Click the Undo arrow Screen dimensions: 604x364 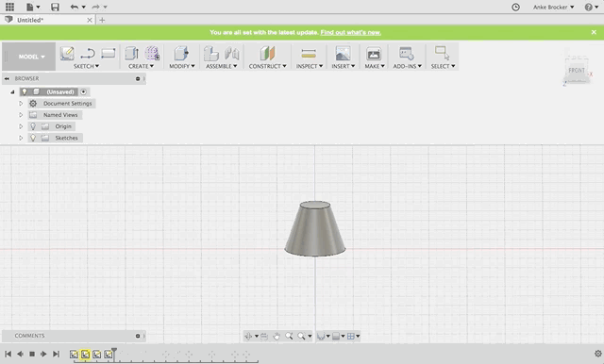click(75, 7)
